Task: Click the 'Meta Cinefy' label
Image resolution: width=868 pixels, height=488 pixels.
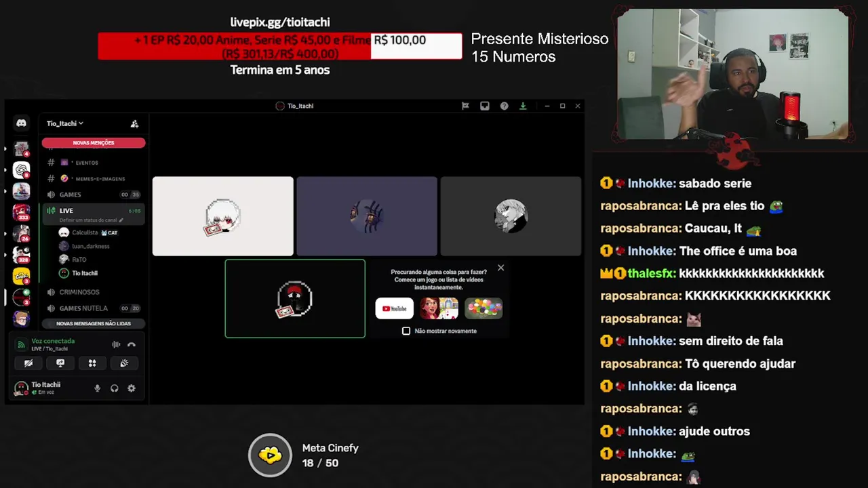Action: point(330,448)
